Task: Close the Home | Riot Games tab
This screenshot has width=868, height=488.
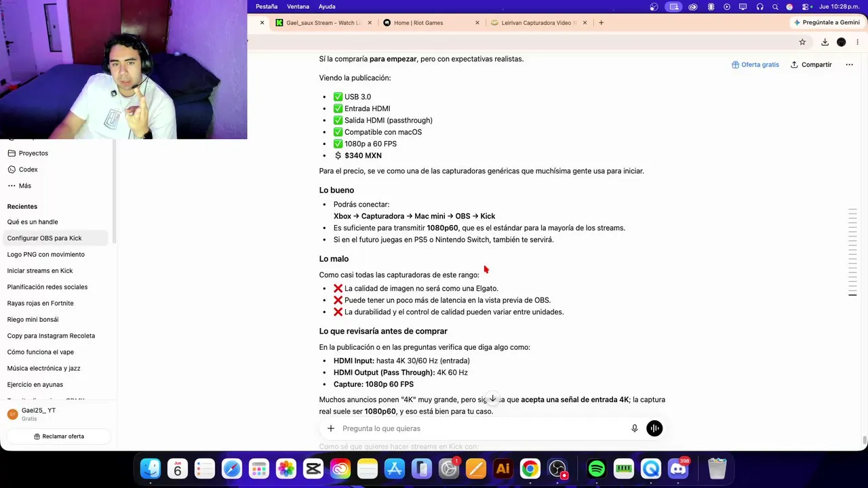Action: click(477, 22)
